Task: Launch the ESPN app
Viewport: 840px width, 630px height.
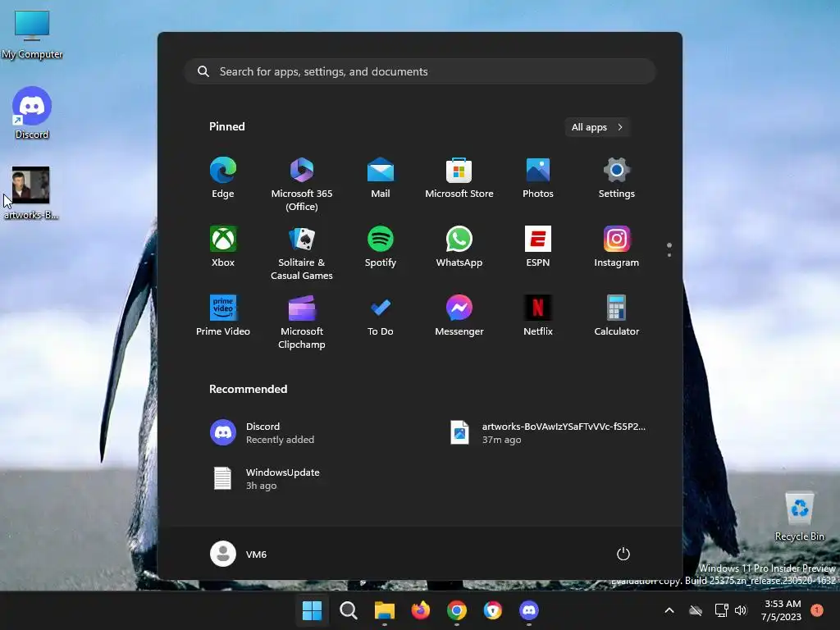Action: 538,247
